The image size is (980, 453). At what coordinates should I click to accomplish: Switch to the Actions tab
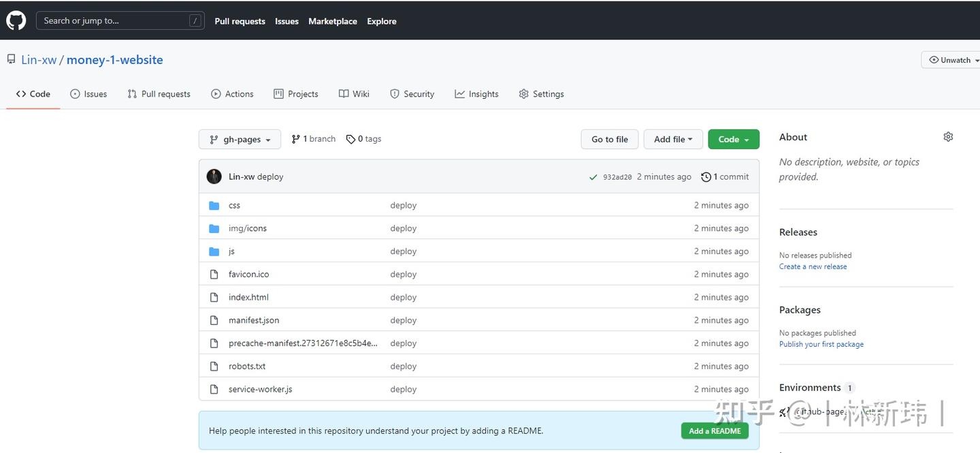click(232, 94)
